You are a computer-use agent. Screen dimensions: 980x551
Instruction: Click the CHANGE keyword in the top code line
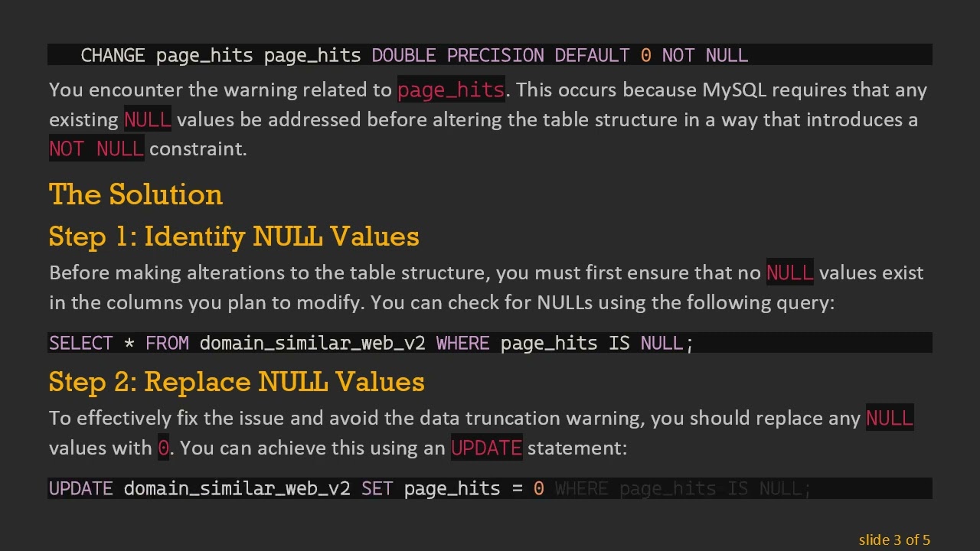pos(113,55)
